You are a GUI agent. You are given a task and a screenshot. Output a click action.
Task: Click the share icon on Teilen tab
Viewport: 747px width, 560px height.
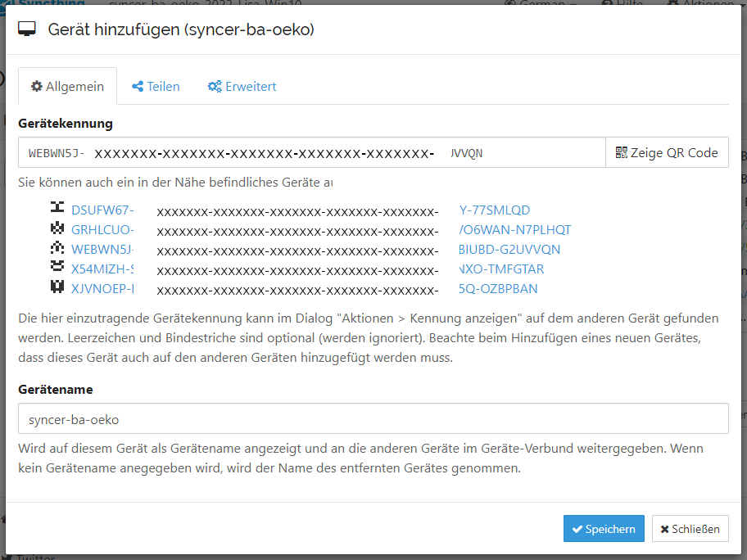pyautogui.click(x=138, y=86)
